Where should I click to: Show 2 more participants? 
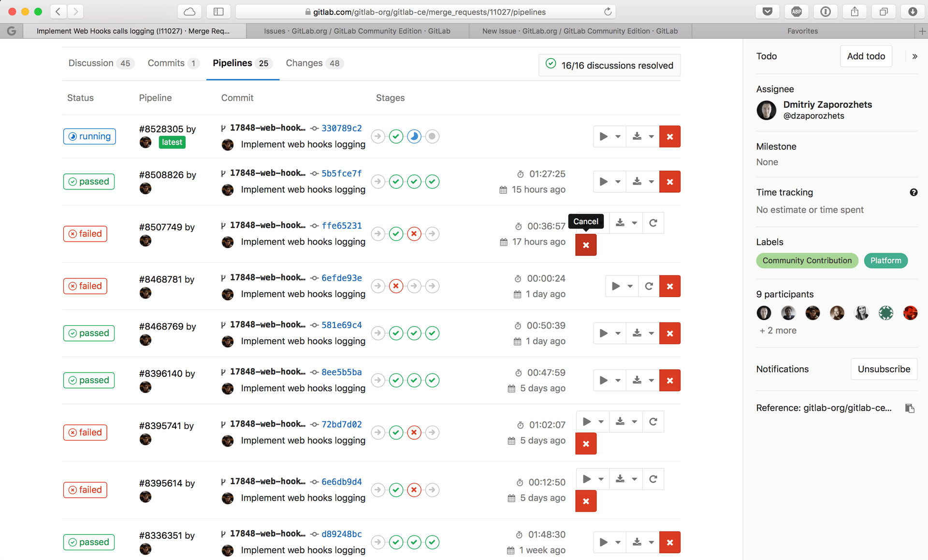click(x=777, y=330)
